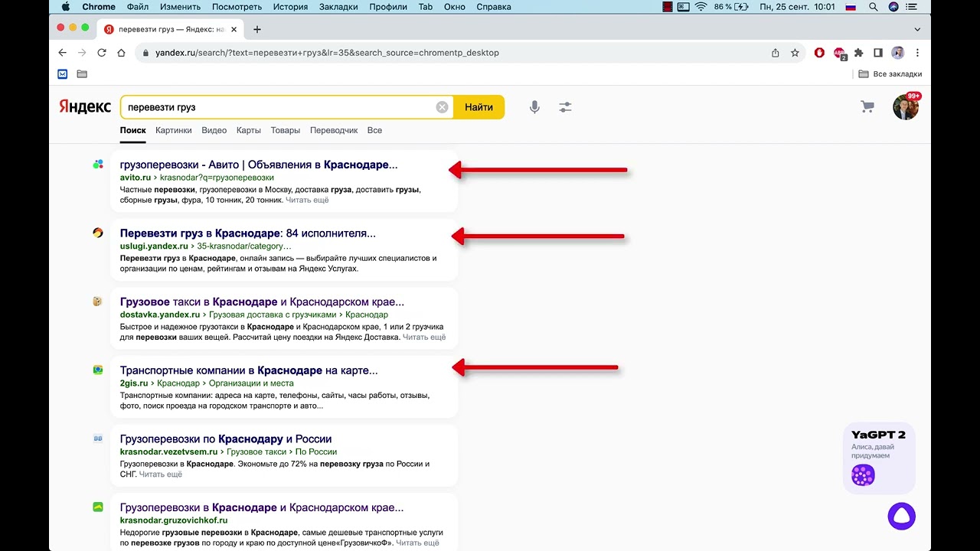The image size is (980, 551).
Task: Click the Yandex logo
Action: pos(85,107)
